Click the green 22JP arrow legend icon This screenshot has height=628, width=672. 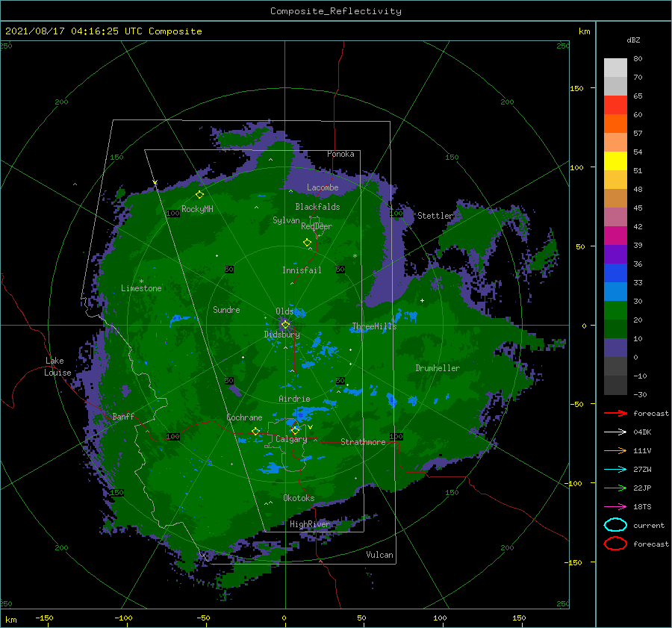[x=615, y=488]
